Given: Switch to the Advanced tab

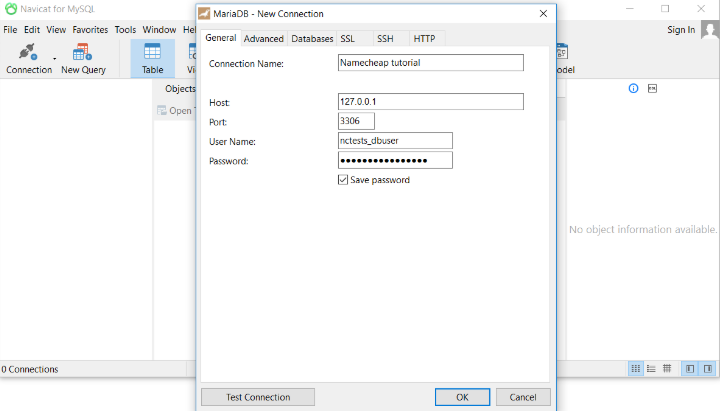Looking at the screenshot, I should [x=264, y=39].
